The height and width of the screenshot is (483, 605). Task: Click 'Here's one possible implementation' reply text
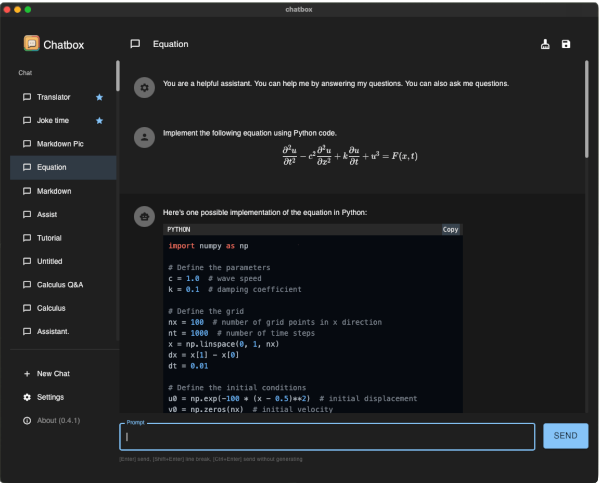(265, 213)
